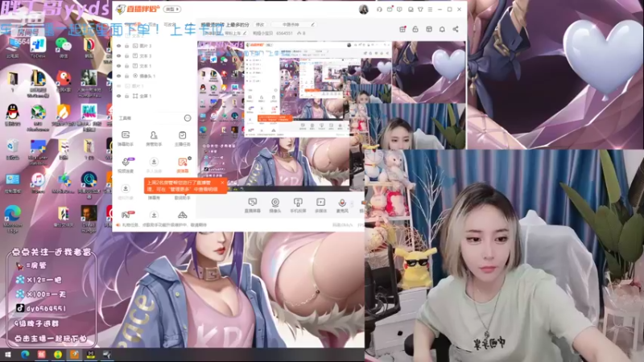Click the stream preview canvas
The height and width of the screenshot is (362, 644).
(332, 116)
